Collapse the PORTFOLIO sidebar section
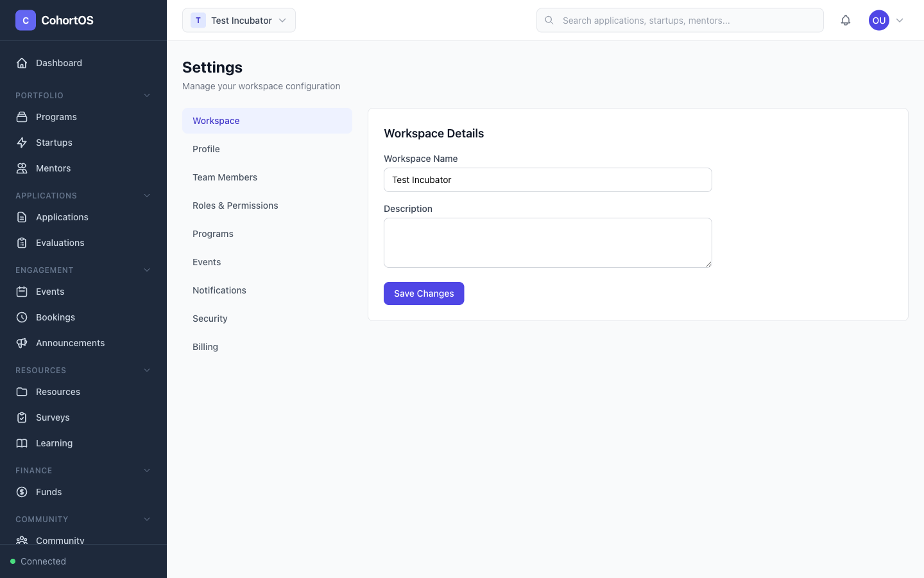 tap(147, 95)
